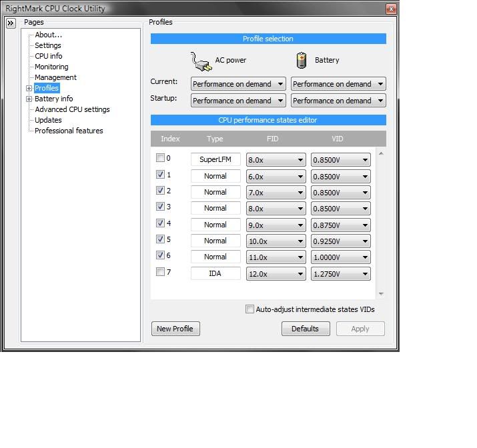This screenshot has width=477, height=448.
Task: Open the 1.0000V VID dropdown
Action: (x=341, y=257)
